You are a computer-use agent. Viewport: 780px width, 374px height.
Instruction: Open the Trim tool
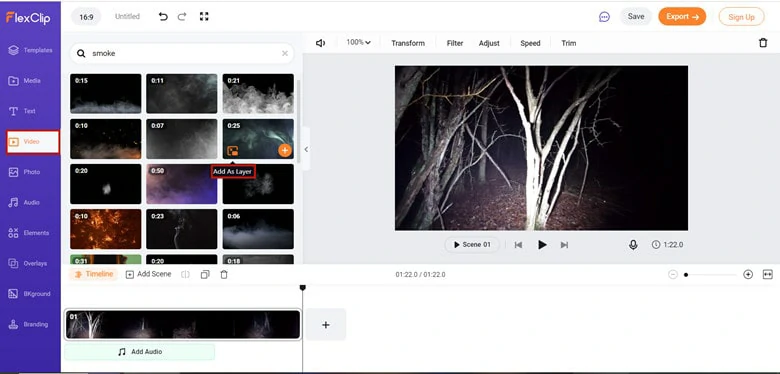tap(569, 43)
